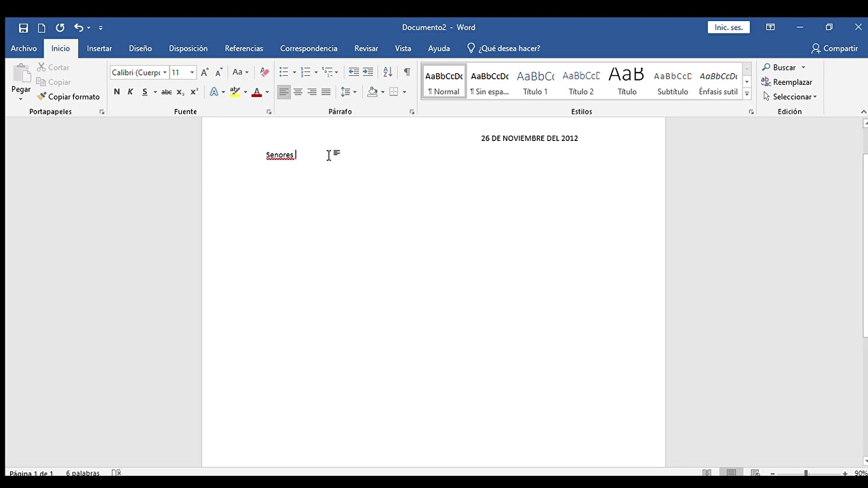Open the Change Case Aa dropdown
This screenshot has height=488, width=868.
click(240, 72)
